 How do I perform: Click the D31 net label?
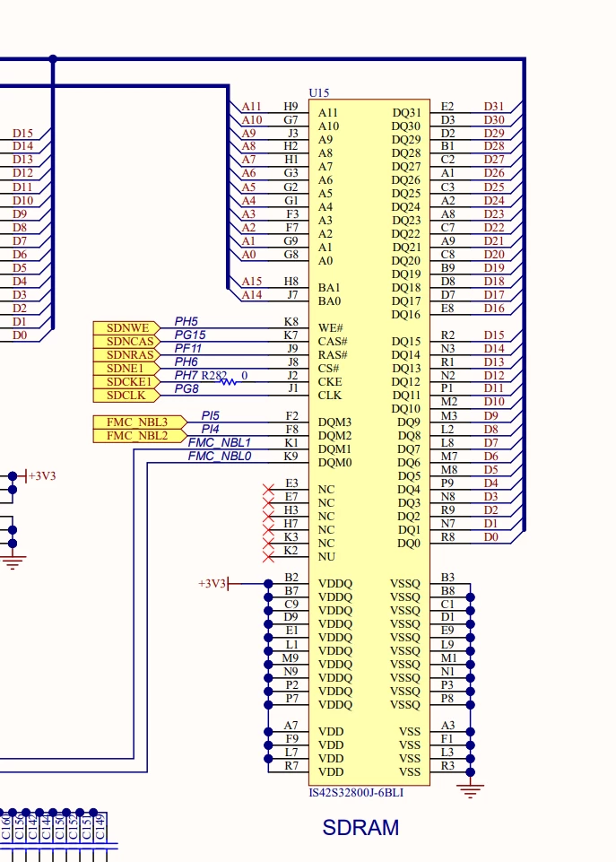[x=493, y=106]
